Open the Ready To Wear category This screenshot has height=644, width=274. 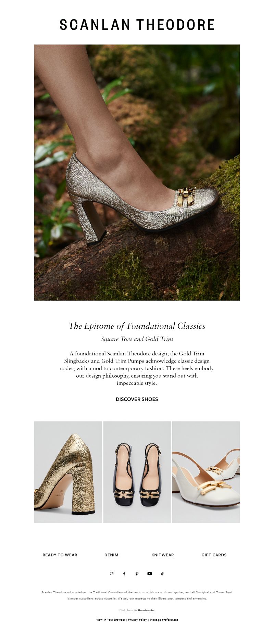60,555
